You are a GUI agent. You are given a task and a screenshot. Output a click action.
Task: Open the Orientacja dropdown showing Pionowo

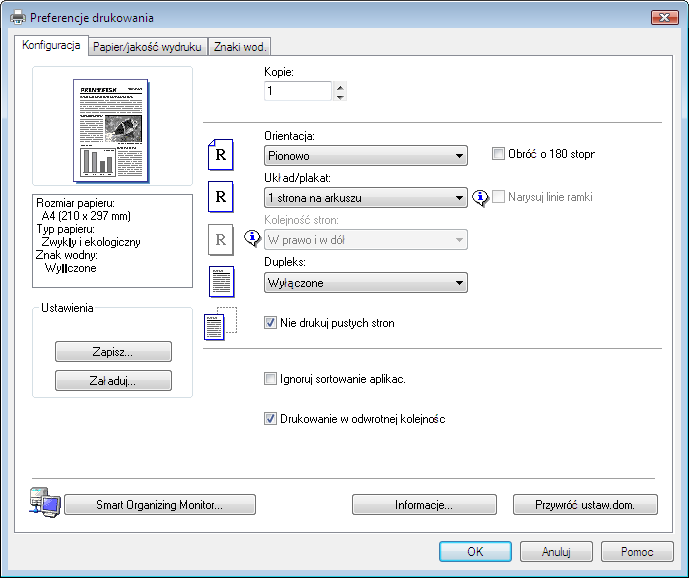point(366,156)
